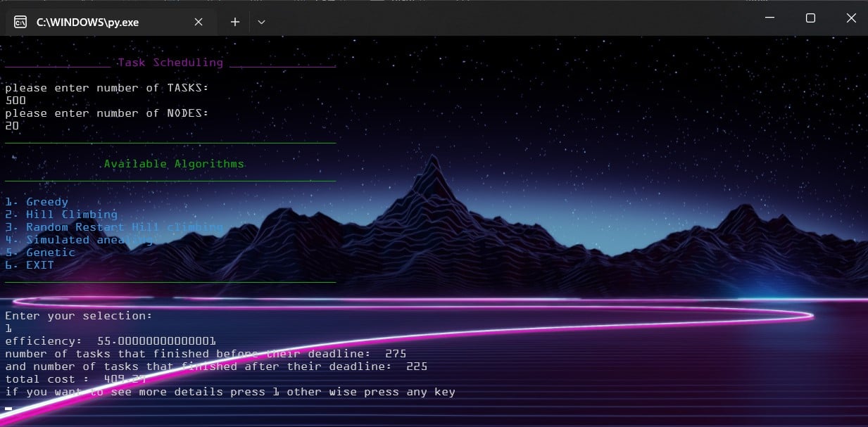Click the entered NODES value 20
This screenshot has width=868, height=427.
[x=12, y=126]
